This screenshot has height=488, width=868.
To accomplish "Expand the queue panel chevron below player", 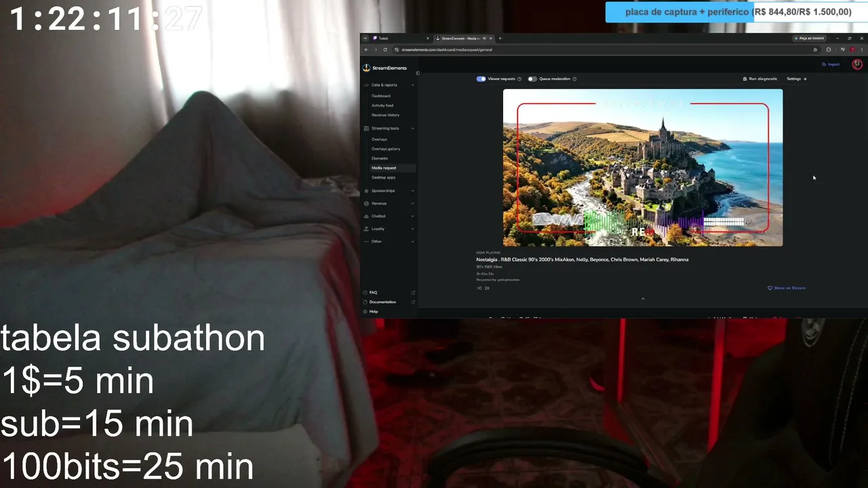I will 643,299.
